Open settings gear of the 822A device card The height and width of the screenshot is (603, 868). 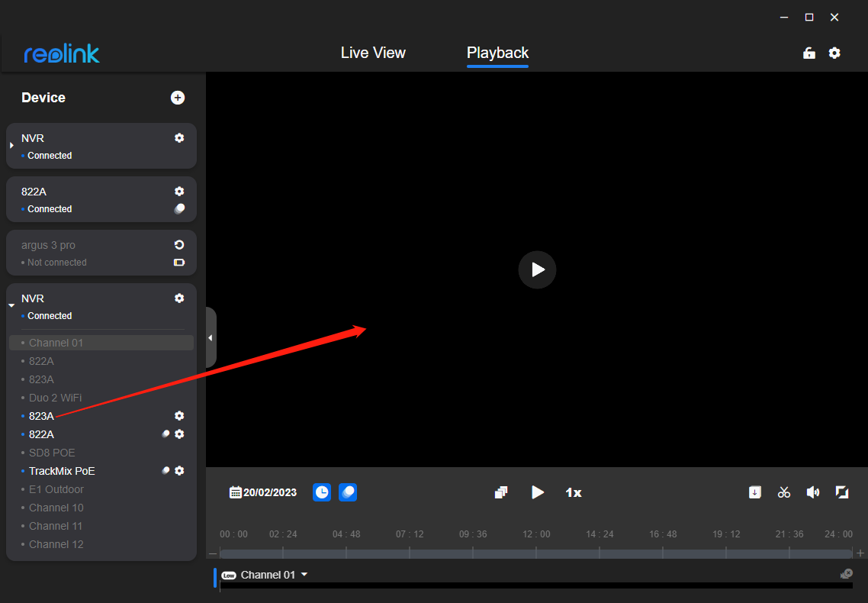click(x=179, y=191)
